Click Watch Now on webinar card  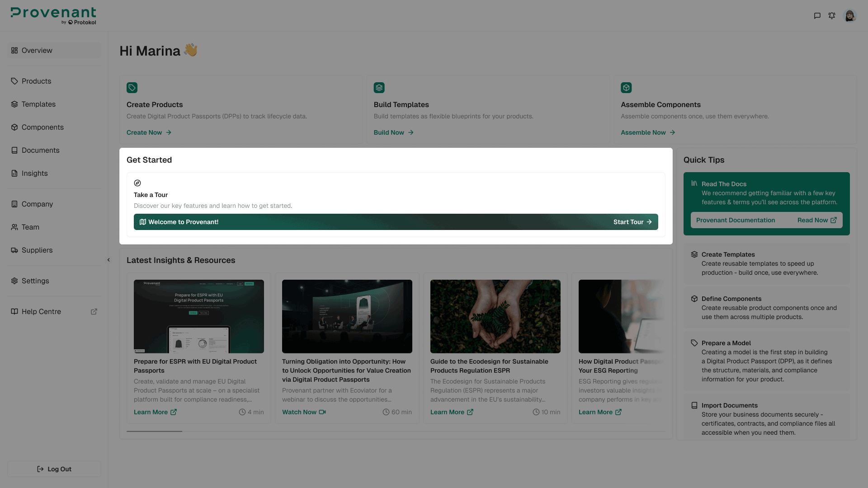click(x=304, y=412)
